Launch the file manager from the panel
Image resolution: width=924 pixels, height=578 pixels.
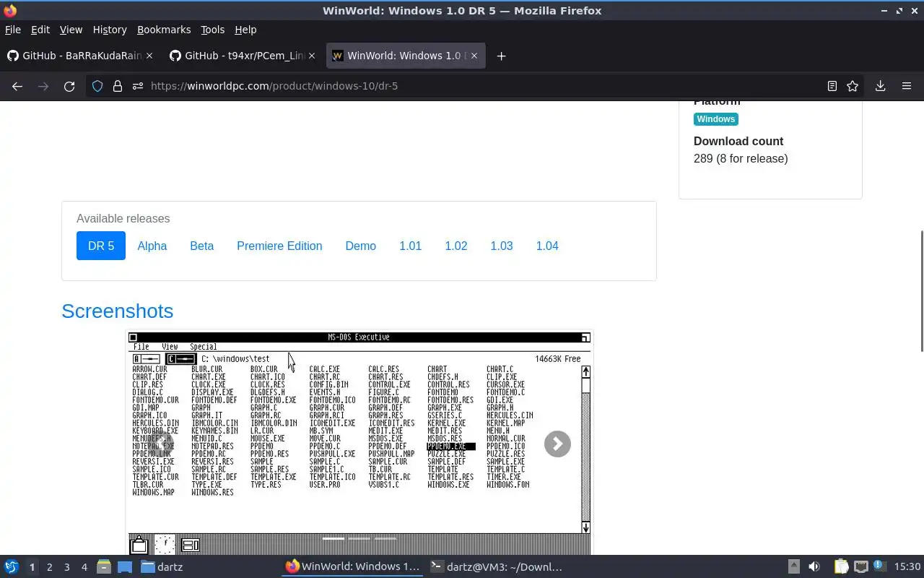(x=104, y=567)
